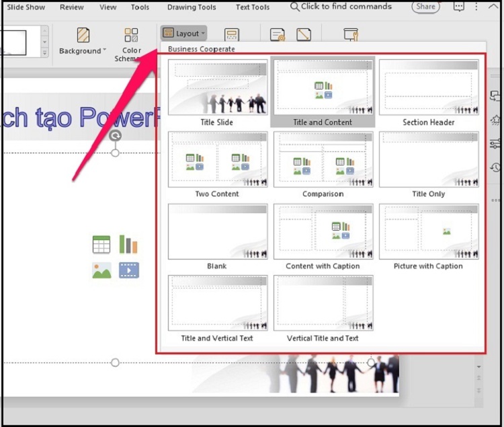This screenshot has width=504, height=427.
Task: Expand the theme gallery more arrow
Action: tap(44, 52)
